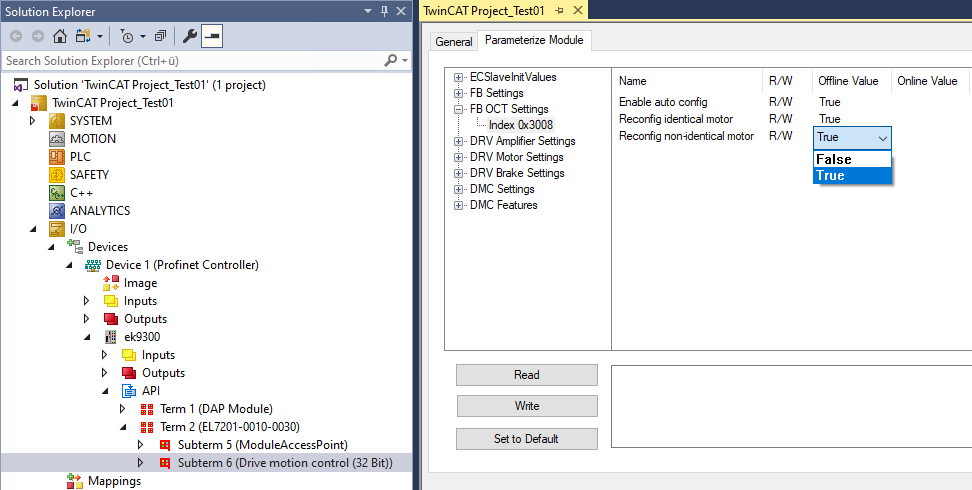Click the Solution 'TwinCAT Project_Test01' icon
Viewport: 972px width, 490px height.
tap(21, 84)
